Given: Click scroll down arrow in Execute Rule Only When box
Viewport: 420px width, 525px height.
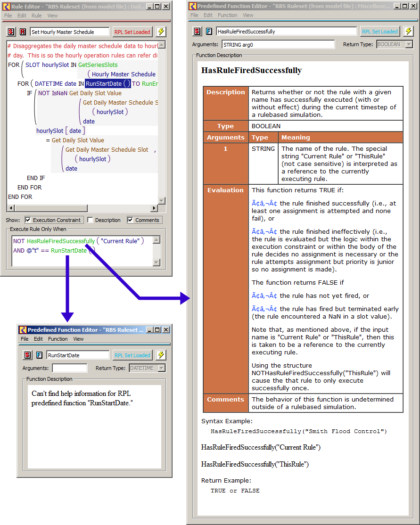Looking at the screenshot, I should 156,262.
